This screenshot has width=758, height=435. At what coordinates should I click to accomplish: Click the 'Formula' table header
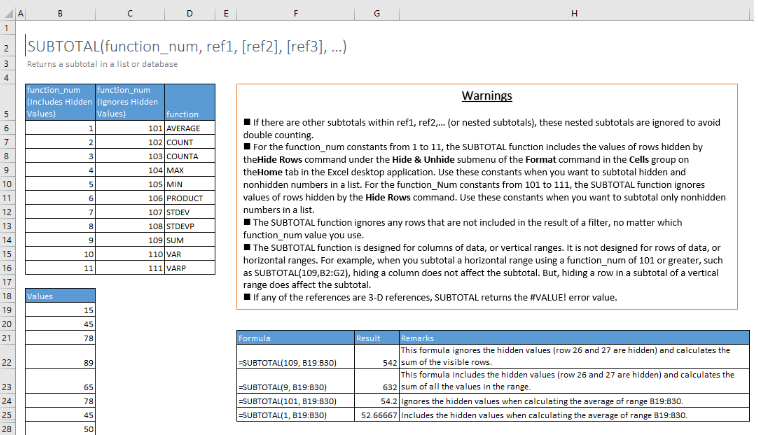coord(295,338)
